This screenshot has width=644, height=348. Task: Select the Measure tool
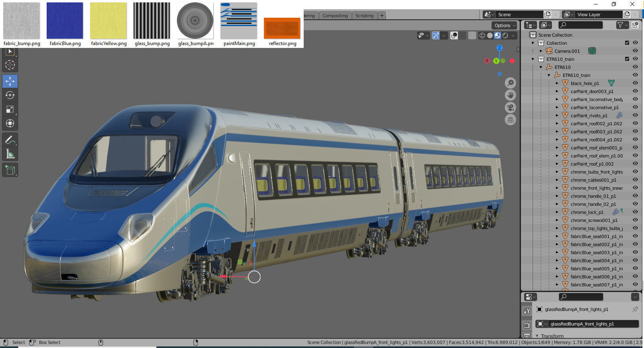pyautogui.click(x=10, y=154)
